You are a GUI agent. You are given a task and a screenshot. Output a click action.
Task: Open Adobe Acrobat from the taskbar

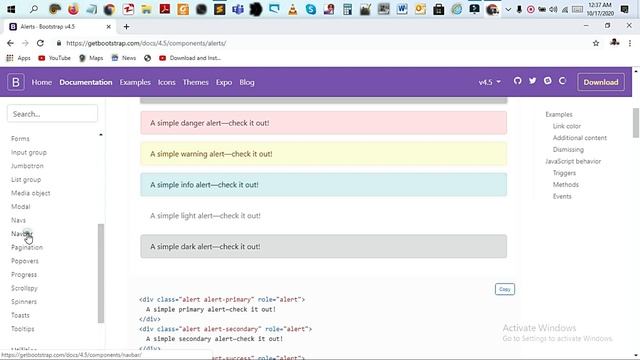coord(165,9)
